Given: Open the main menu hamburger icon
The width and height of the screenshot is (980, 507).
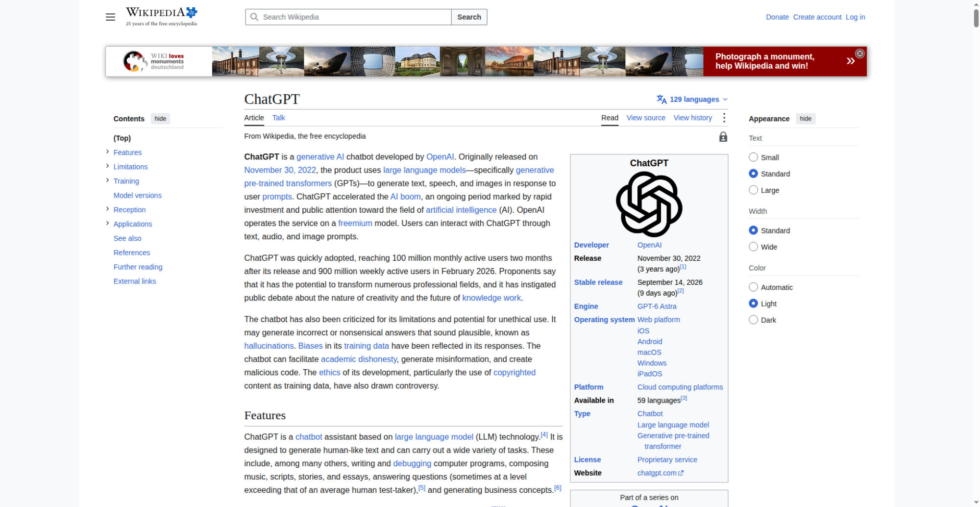Looking at the screenshot, I should tap(110, 17).
